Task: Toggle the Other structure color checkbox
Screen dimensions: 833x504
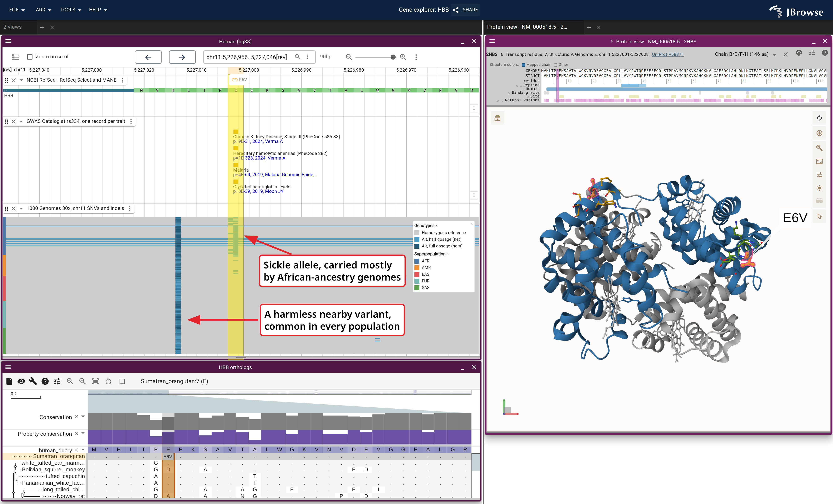Action: click(x=555, y=65)
